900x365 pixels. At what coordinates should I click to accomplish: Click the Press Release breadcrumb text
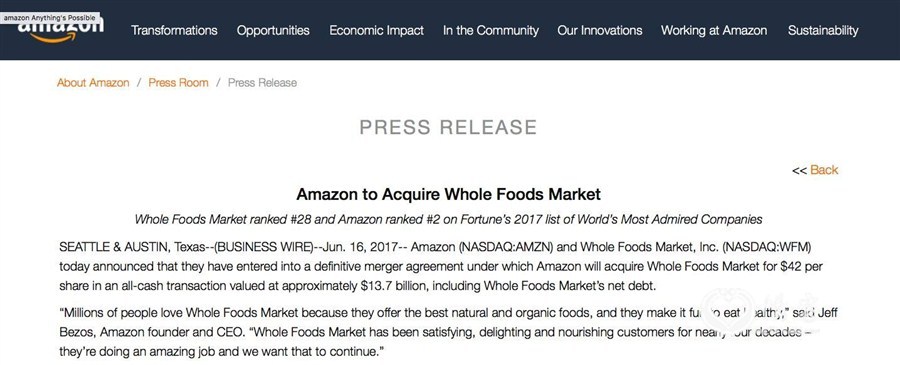pyautogui.click(x=262, y=83)
